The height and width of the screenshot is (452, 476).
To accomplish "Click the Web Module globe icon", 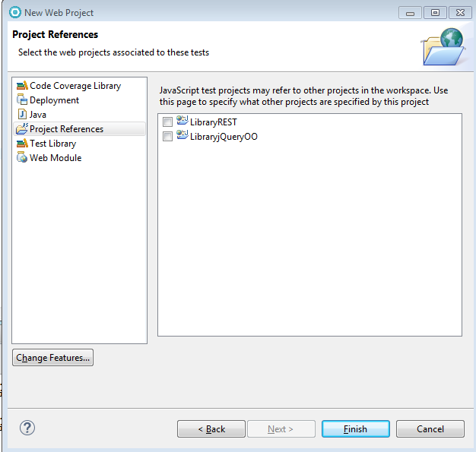I will (22, 157).
